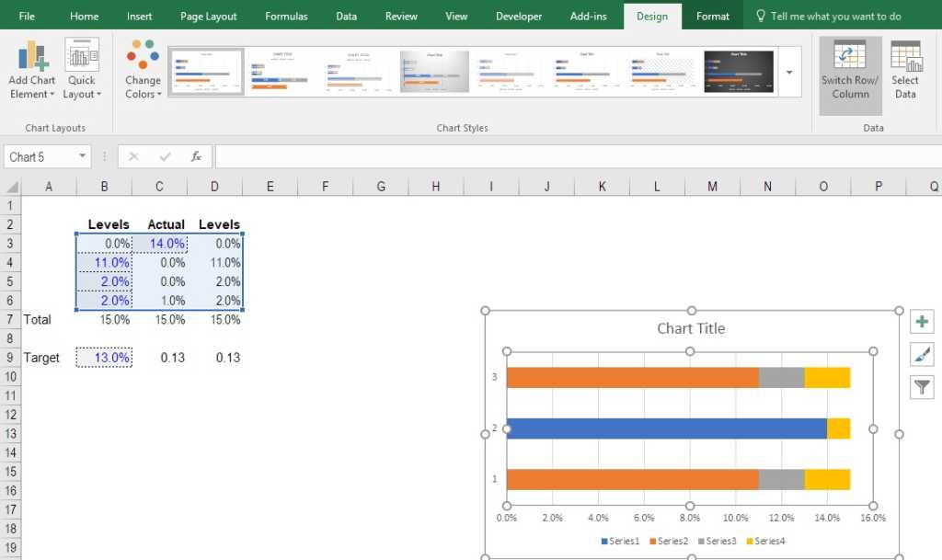The width and height of the screenshot is (942, 560).
Task: Open the Name Box dropdown
Action: 83,157
